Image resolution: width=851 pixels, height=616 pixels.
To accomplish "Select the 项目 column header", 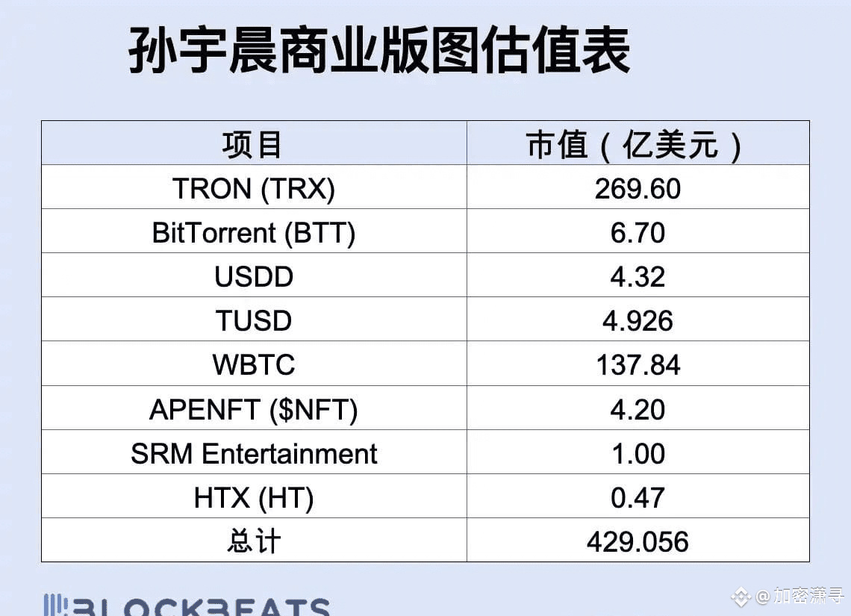I will [x=253, y=144].
